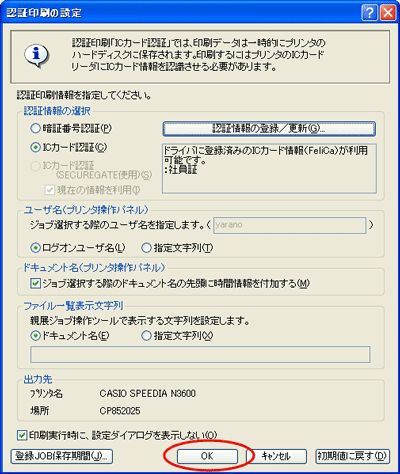Choose ログオンユーザ名 radio option
This screenshot has width=400, height=474.
tap(35, 248)
